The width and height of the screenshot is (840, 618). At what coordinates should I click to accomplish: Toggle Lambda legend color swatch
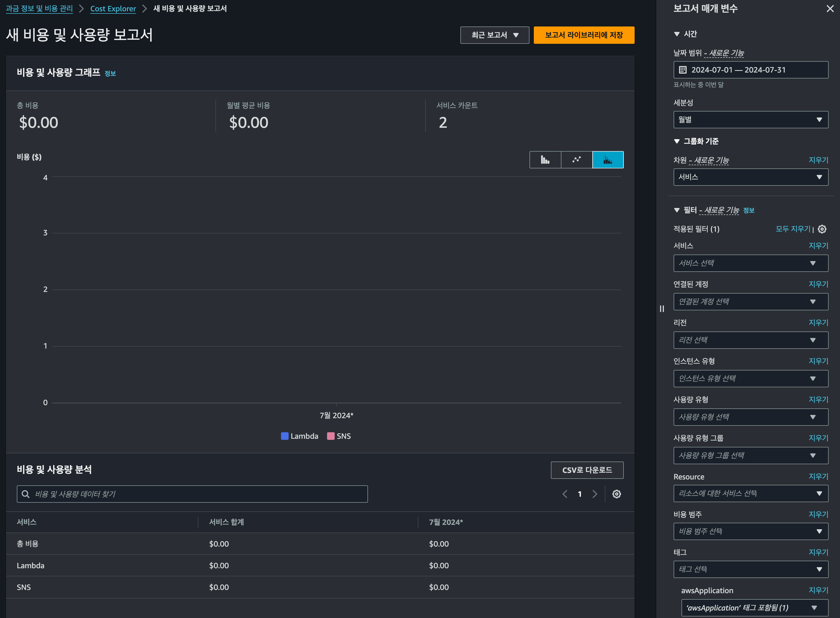[x=284, y=436]
